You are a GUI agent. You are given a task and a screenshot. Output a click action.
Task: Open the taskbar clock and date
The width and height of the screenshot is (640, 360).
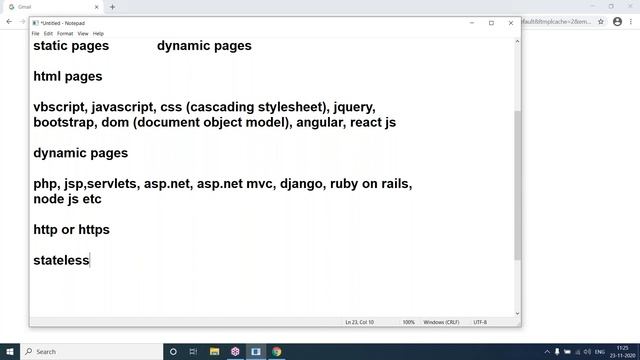[x=622, y=352]
